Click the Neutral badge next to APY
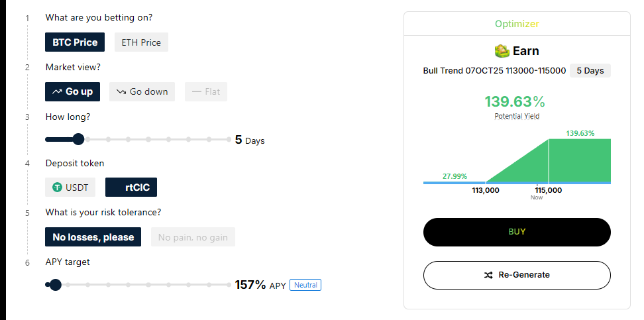This screenshot has height=320, width=644. point(305,285)
